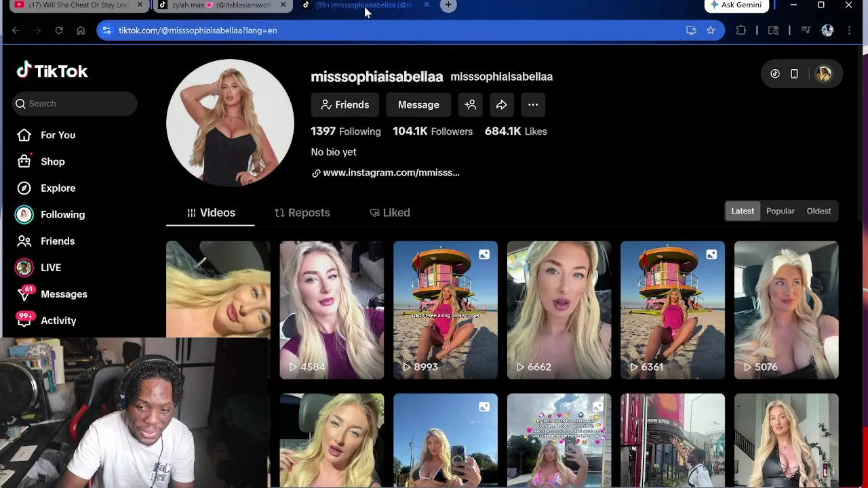Click the TikTok logo
The height and width of the screenshot is (488, 868).
[52, 70]
